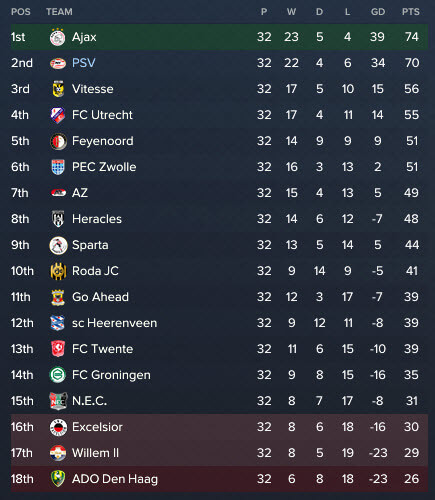Click the PSV club badge
This screenshot has width=435, height=500.
(58, 63)
